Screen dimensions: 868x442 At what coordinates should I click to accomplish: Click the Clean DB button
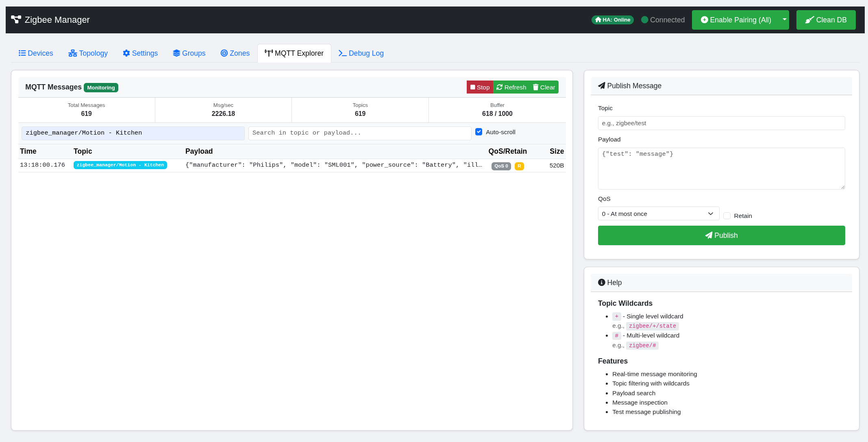826,20
